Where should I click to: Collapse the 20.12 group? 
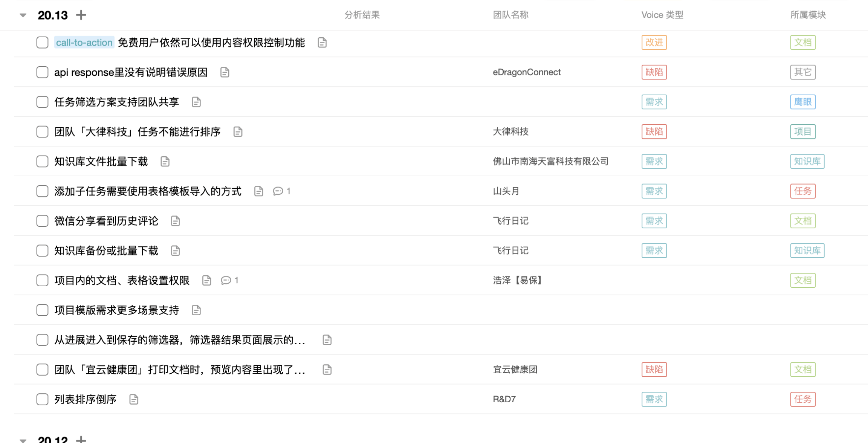[23, 440]
